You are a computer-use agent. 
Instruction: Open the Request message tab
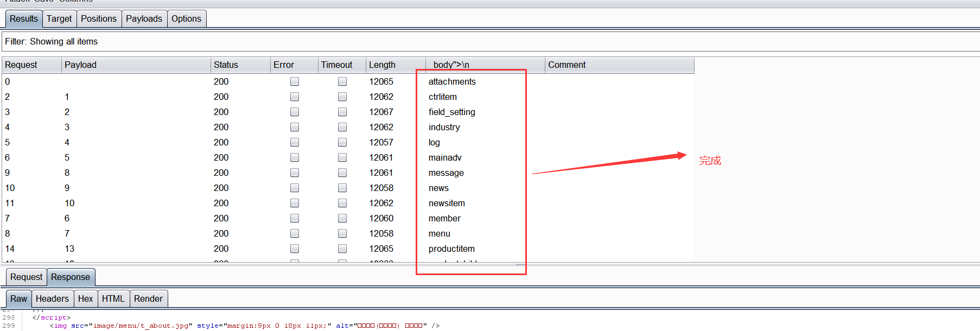(x=26, y=277)
